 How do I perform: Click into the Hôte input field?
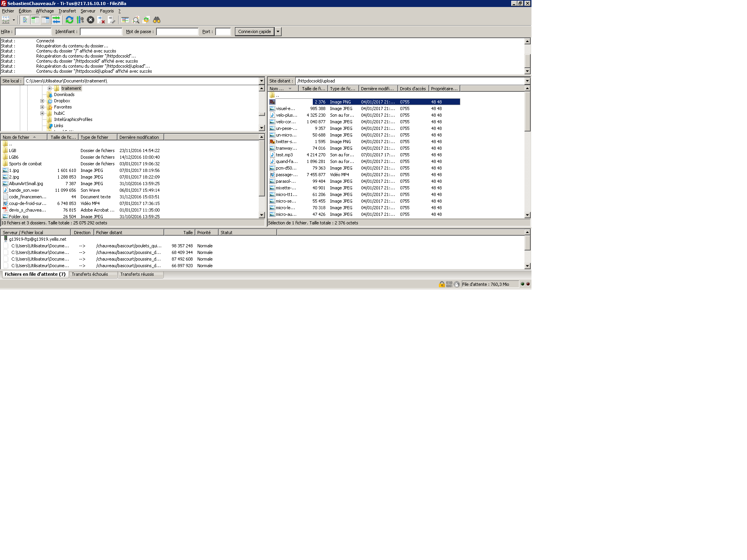pos(33,31)
